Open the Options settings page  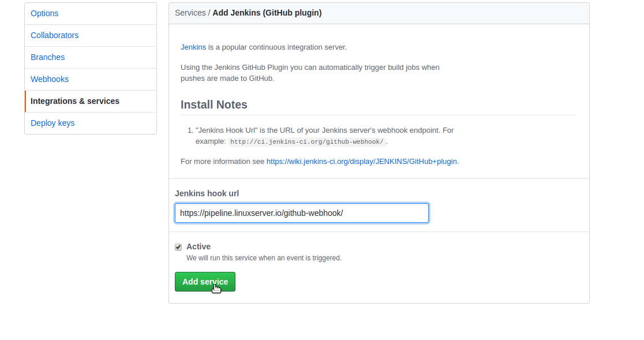point(44,13)
